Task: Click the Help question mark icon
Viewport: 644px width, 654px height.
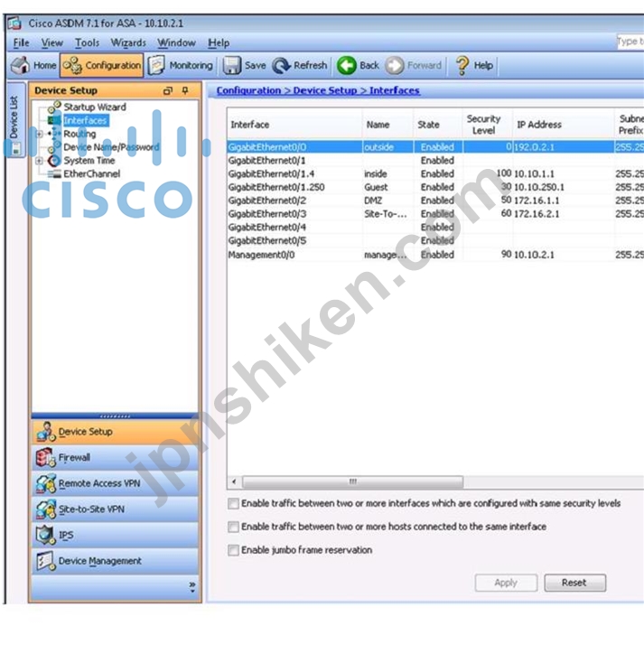Action: point(462,65)
